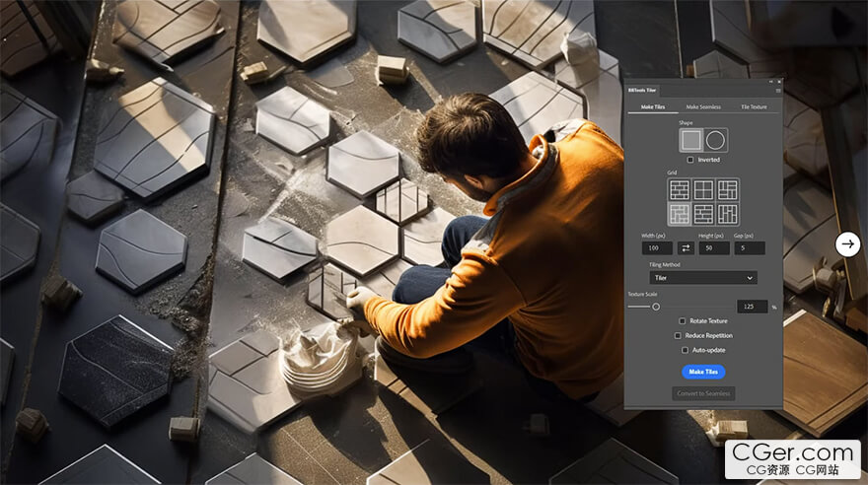Image resolution: width=868 pixels, height=485 pixels.
Task: Open the Tiling Method dropdown
Action: coord(703,278)
